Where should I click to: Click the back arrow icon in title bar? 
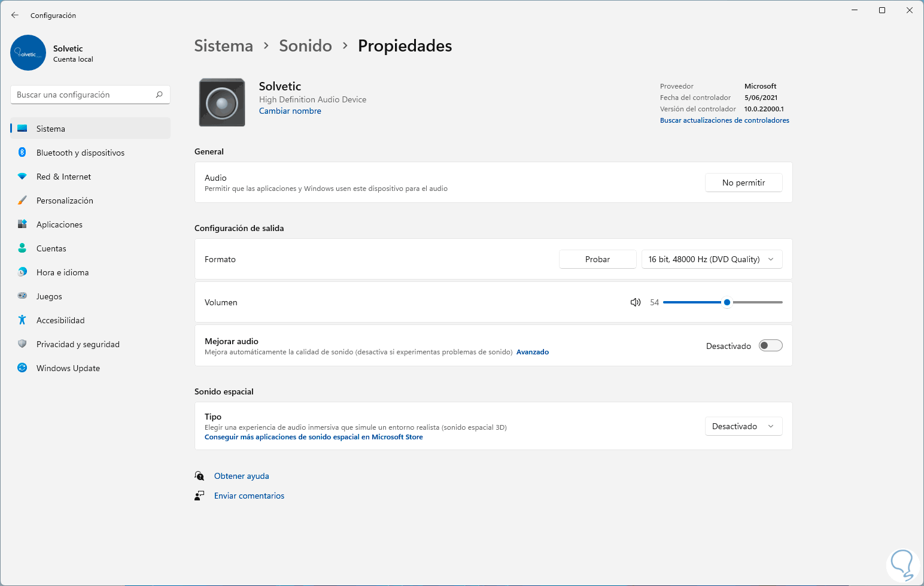click(15, 15)
